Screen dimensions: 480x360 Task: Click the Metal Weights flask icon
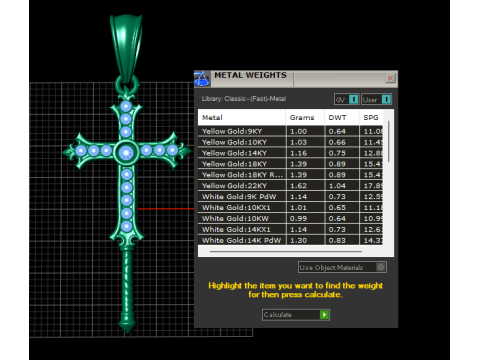[202, 79]
